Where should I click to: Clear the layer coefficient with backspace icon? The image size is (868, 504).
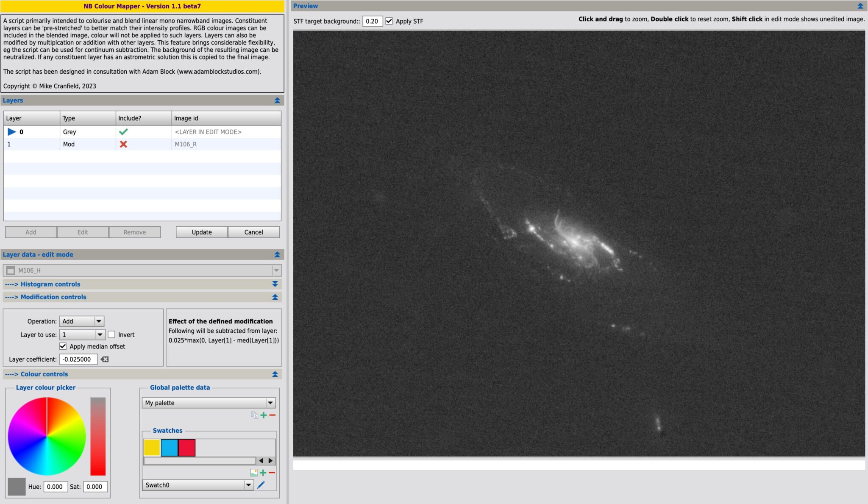point(106,359)
